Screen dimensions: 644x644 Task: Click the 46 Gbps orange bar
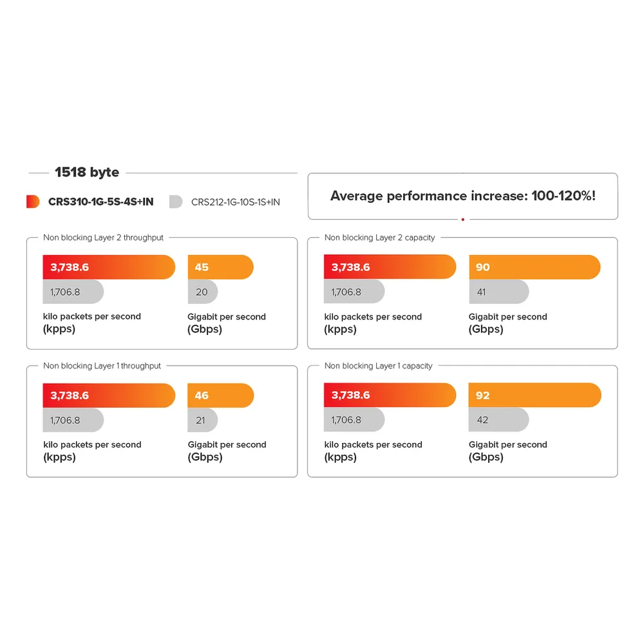coord(220,395)
